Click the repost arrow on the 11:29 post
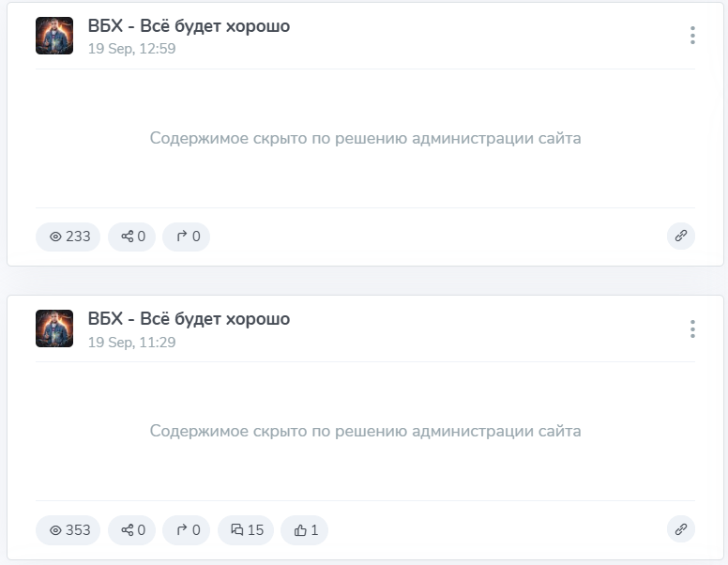Viewport: 728px width, 565px height. (186, 530)
